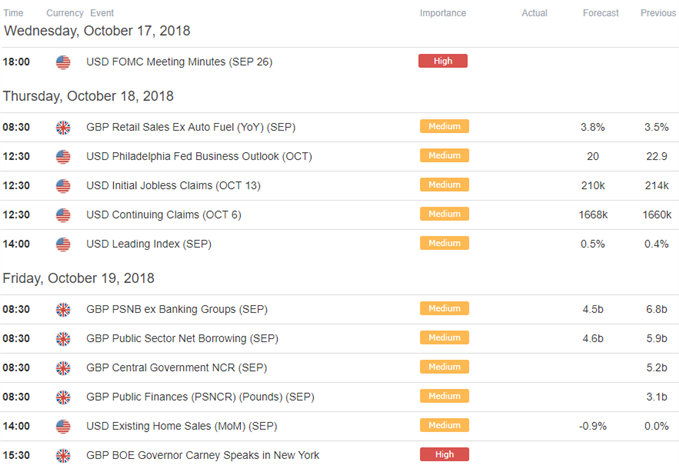Open GBP PSNB ex Banking Groups (SEP) event
679x468 pixels.
[x=177, y=310]
